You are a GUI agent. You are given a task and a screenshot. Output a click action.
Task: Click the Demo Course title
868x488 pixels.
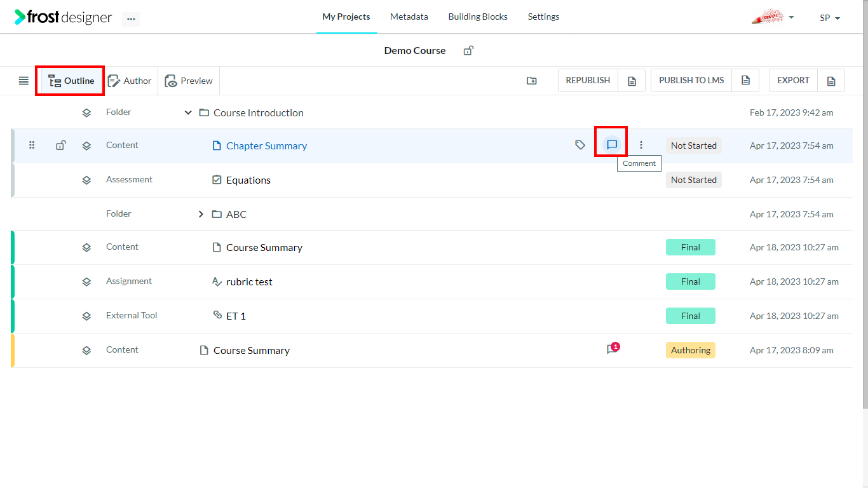415,51
